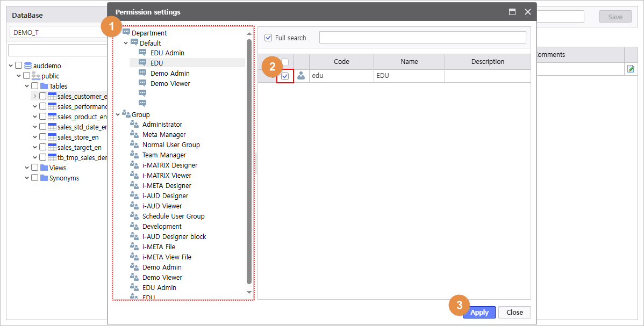Select Demo Viewer under Default department

[x=170, y=84]
